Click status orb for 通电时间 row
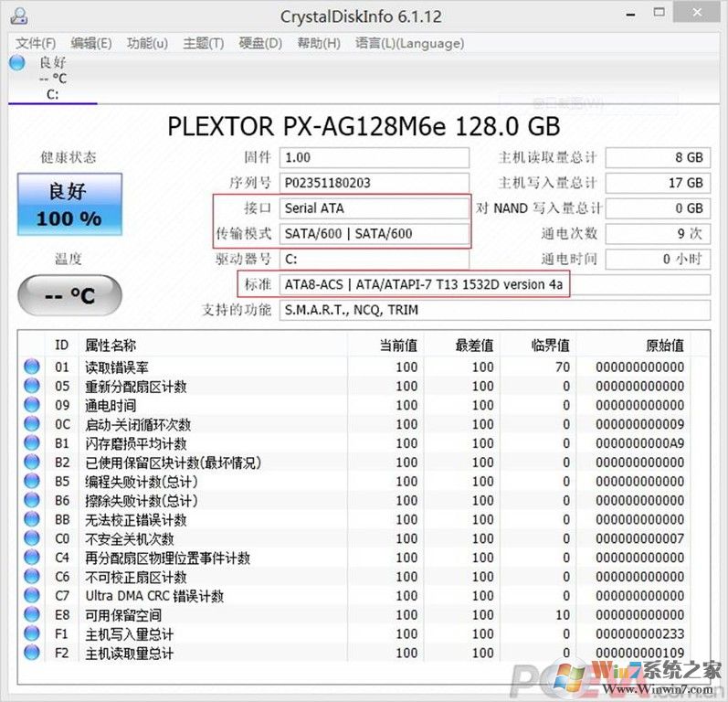728x702 pixels. pyautogui.click(x=32, y=405)
